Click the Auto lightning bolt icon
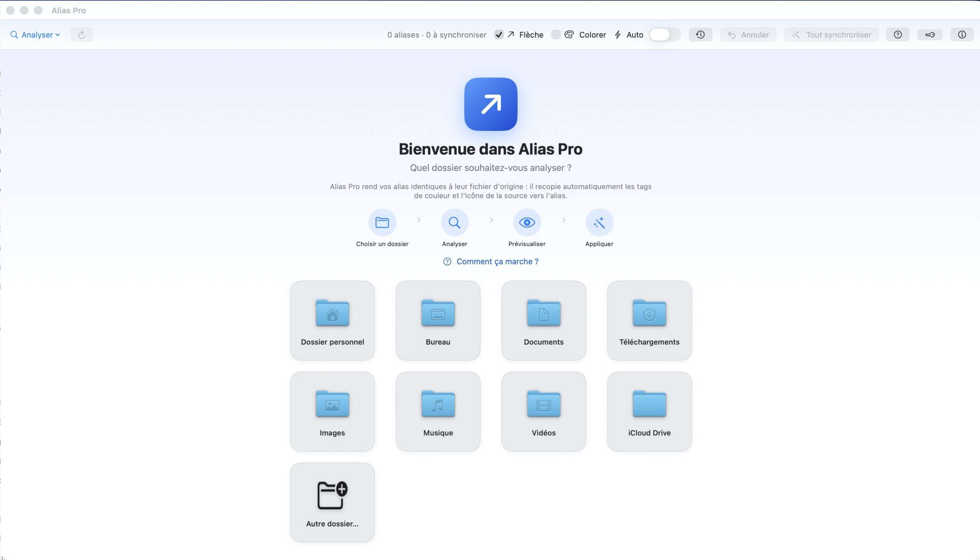The image size is (980, 560). click(x=617, y=34)
